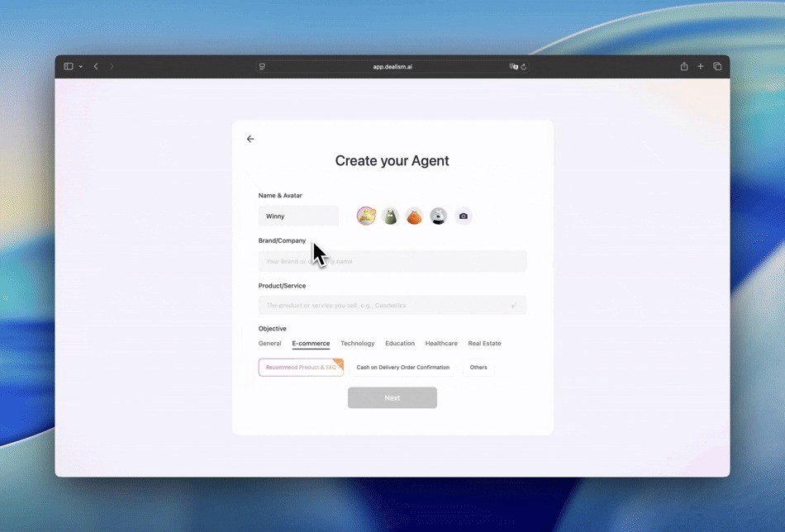Switch to the General objective tab
Image resolution: width=785 pixels, height=532 pixels.
tap(270, 344)
